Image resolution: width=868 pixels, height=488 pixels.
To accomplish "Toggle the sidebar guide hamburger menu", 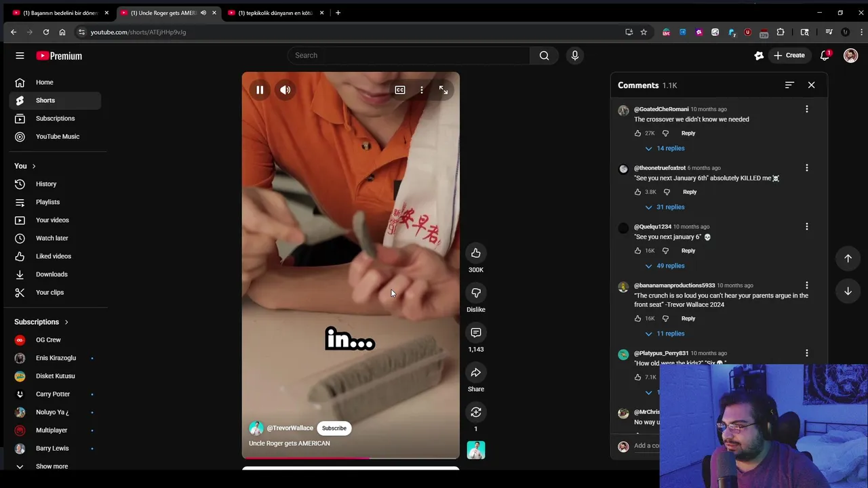I will coord(20,56).
